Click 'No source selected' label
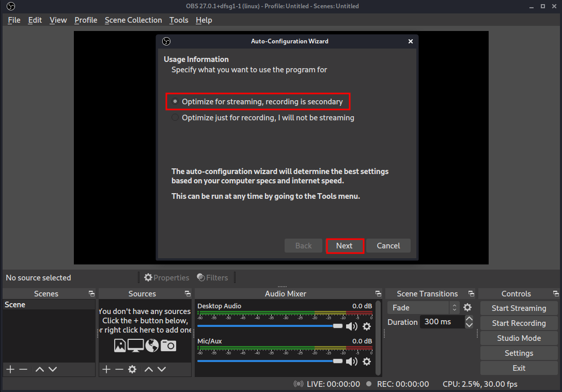The image size is (562, 392). pyautogui.click(x=38, y=278)
